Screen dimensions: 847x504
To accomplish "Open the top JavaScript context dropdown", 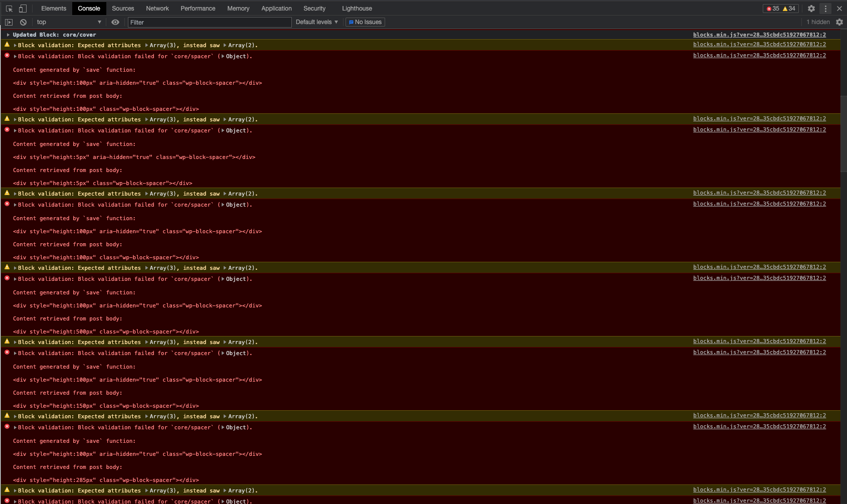I will [69, 22].
